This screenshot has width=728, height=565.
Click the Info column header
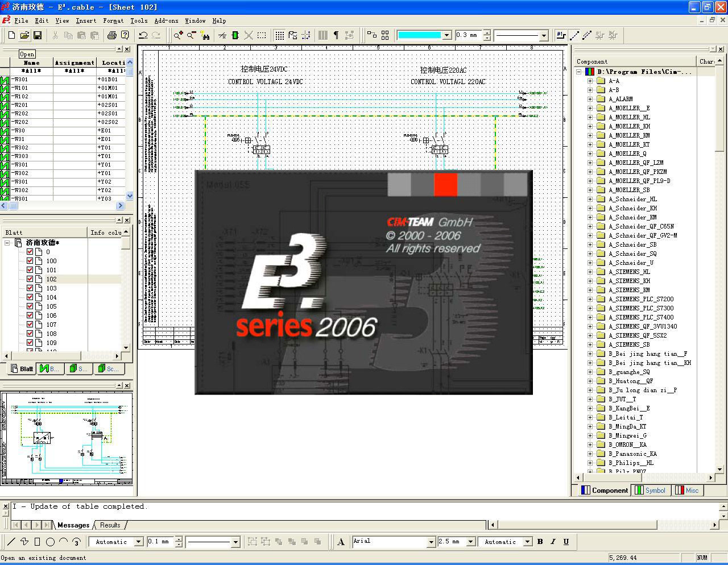click(105, 232)
